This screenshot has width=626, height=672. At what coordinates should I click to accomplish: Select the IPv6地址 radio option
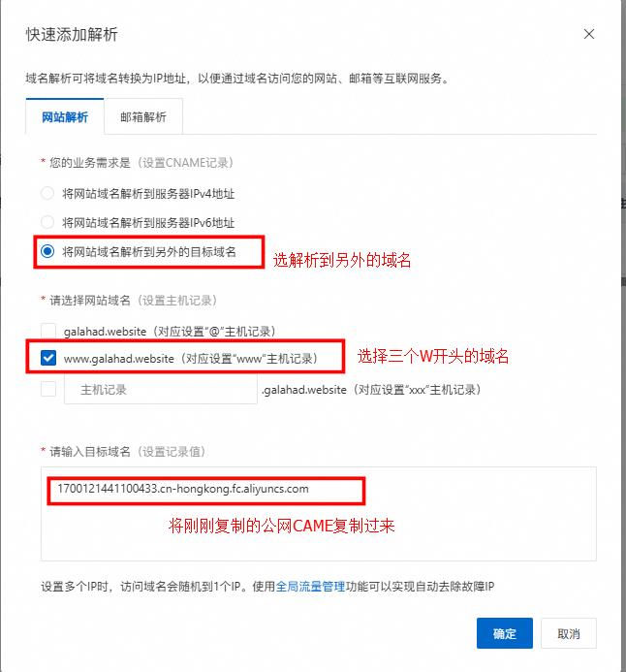point(47,222)
